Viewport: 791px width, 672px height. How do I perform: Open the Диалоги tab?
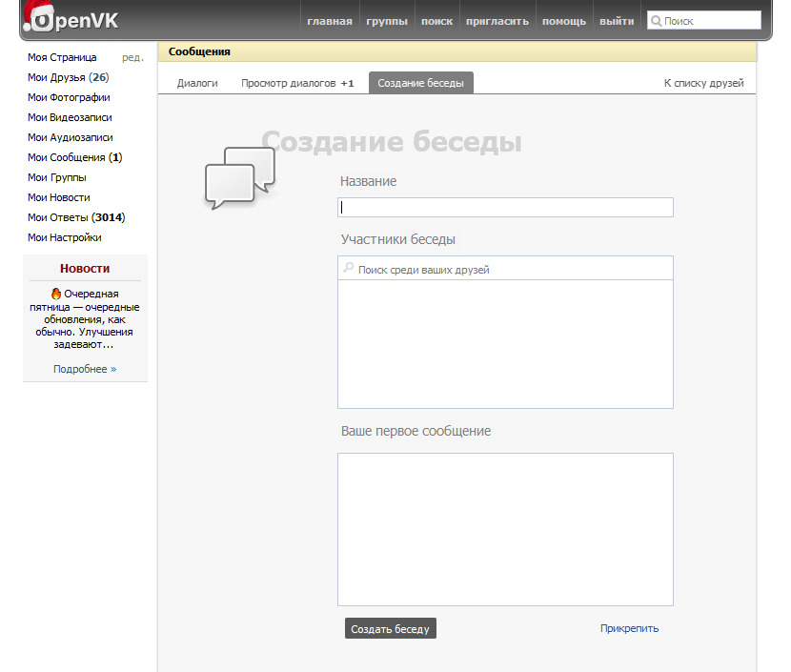[197, 83]
